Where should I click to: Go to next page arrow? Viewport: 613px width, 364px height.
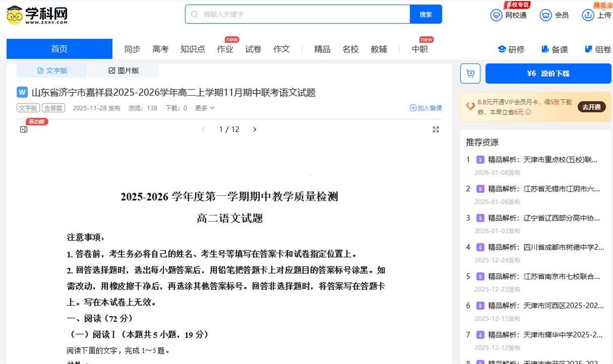[255, 130]
